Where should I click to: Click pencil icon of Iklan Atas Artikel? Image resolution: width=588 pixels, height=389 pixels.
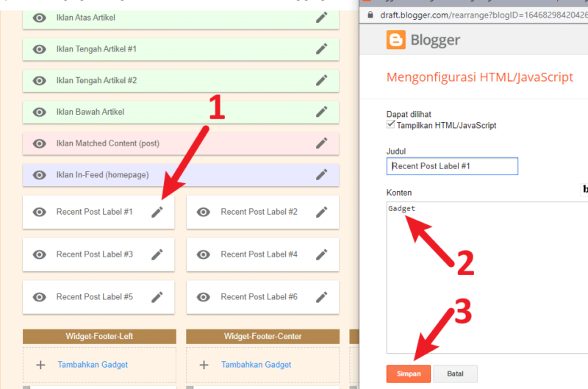coord(321,18)
